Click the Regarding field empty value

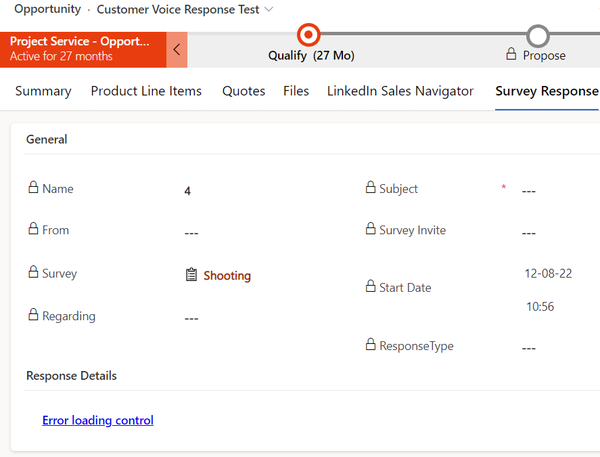pyautogui.click(x=191, y=318)
